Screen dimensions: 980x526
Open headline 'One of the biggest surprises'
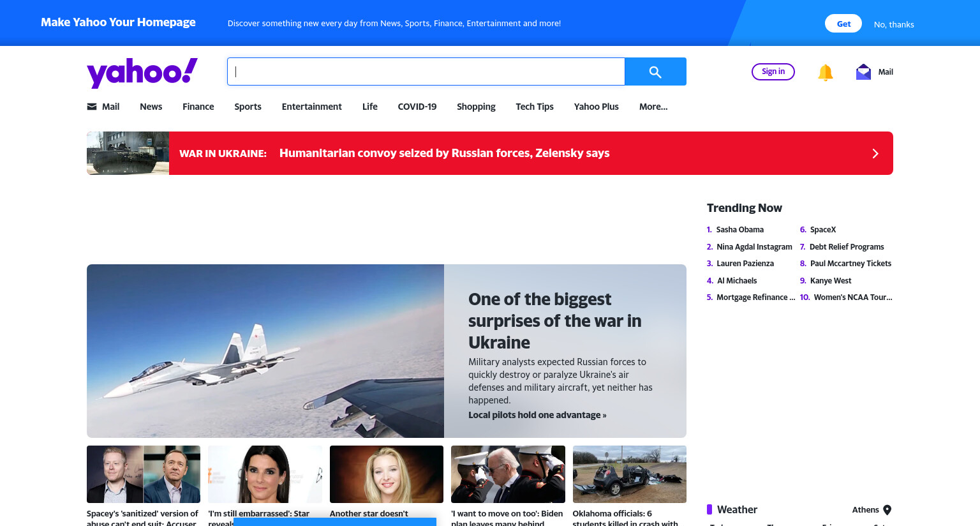(x=555, y=321)
